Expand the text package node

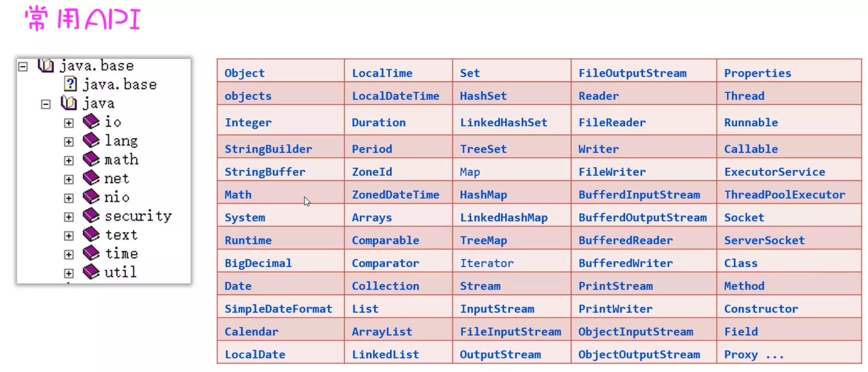point(69,236)
